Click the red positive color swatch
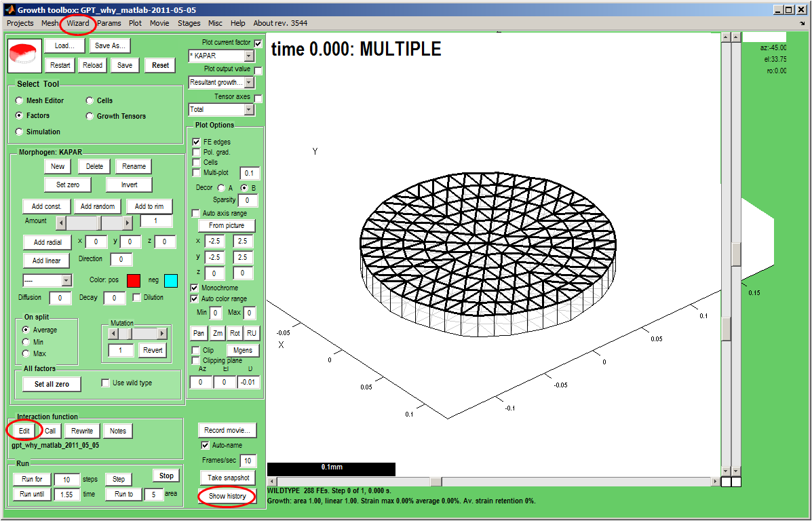Viewport: 812px width, 521px height. point(134,280)
